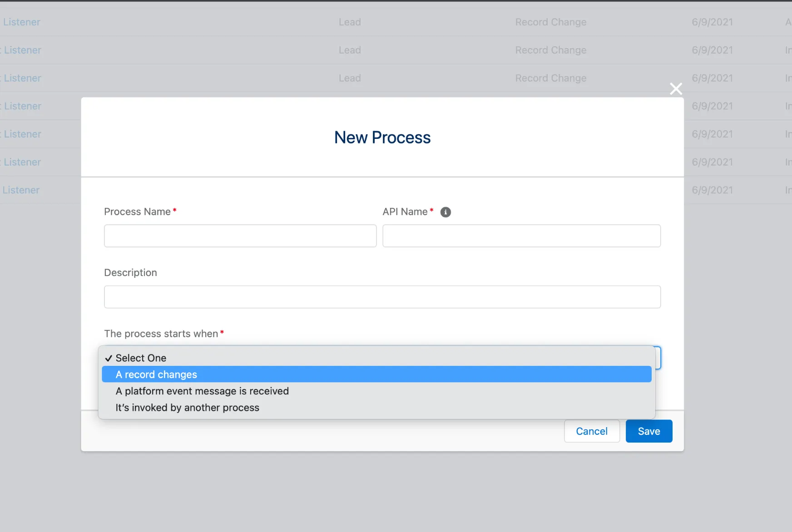Click "The process starts when" label
This screenshot has width=792, height=532.
(161, 334)
